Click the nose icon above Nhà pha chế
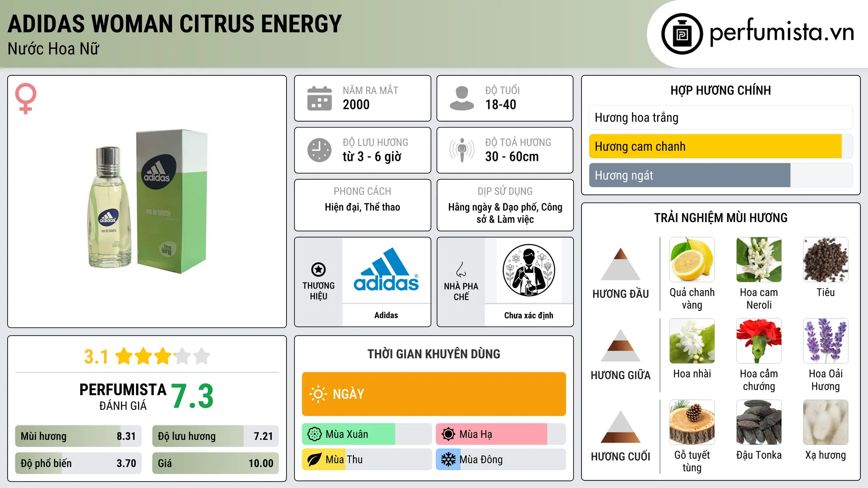This screenshot has height=488, width=868. pyautogui.click(x=461, y=269)
